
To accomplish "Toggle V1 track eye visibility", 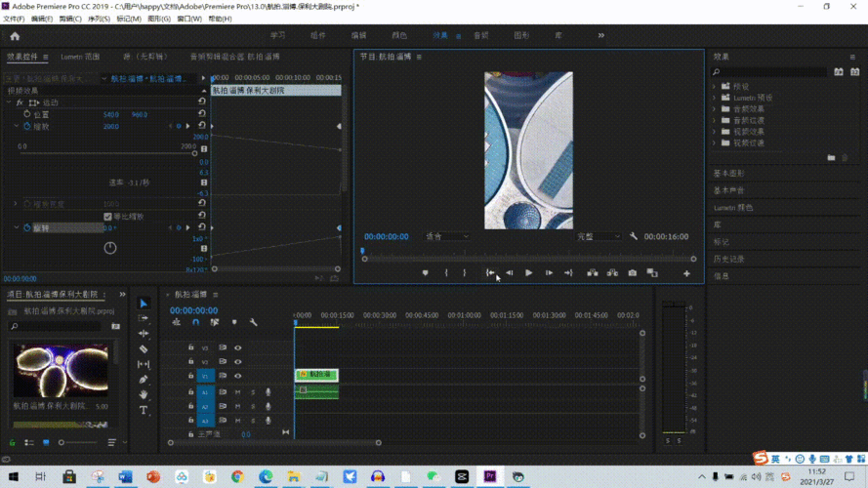I will coord(237,376).
